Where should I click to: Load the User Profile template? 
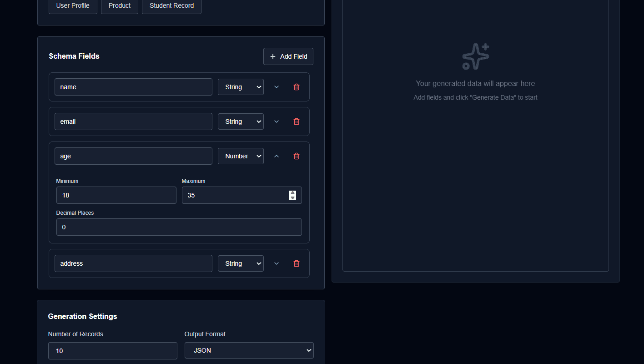click(73, 6)
